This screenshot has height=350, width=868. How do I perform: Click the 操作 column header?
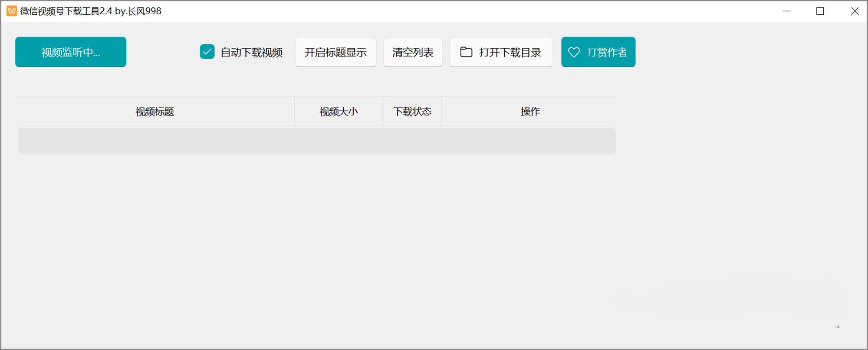pyautogui.click(x=530, y=112)
